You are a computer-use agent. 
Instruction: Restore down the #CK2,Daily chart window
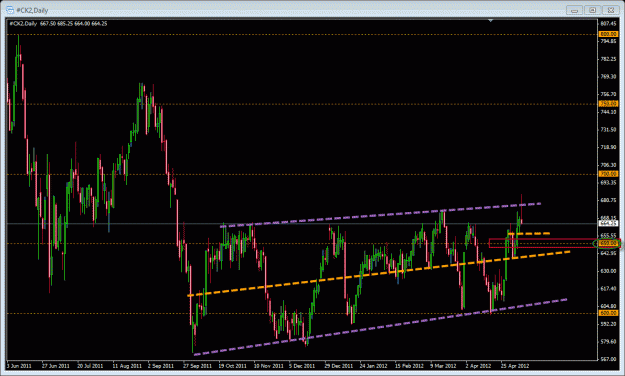592,10
